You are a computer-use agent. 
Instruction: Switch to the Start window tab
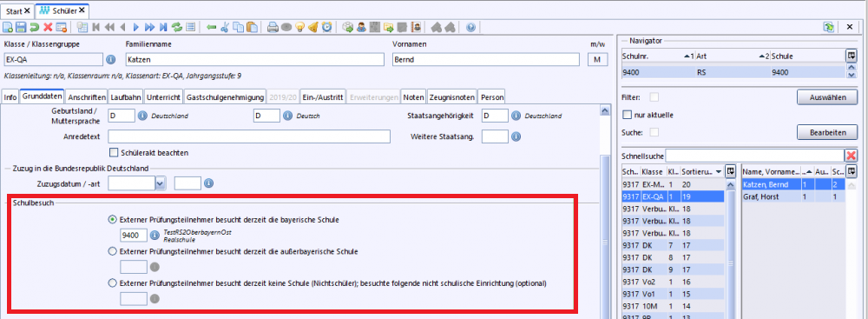[x=18, y=10]
